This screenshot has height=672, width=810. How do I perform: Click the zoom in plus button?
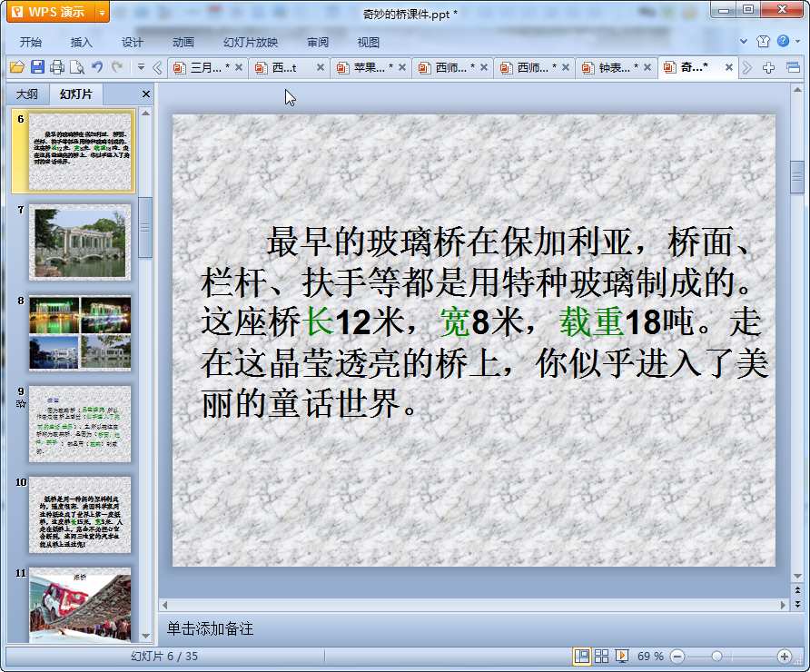point(785,656)
